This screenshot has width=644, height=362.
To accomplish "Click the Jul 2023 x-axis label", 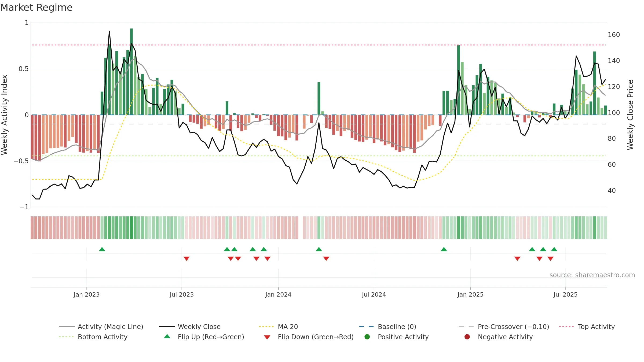I will tap(182, 294).
